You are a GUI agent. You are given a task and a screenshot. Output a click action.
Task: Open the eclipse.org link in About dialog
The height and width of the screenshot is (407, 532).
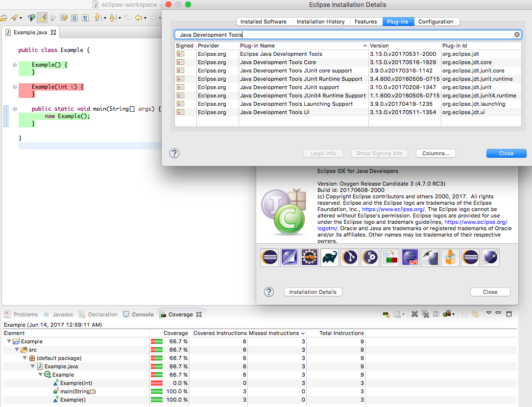click(x=393, y=209)
